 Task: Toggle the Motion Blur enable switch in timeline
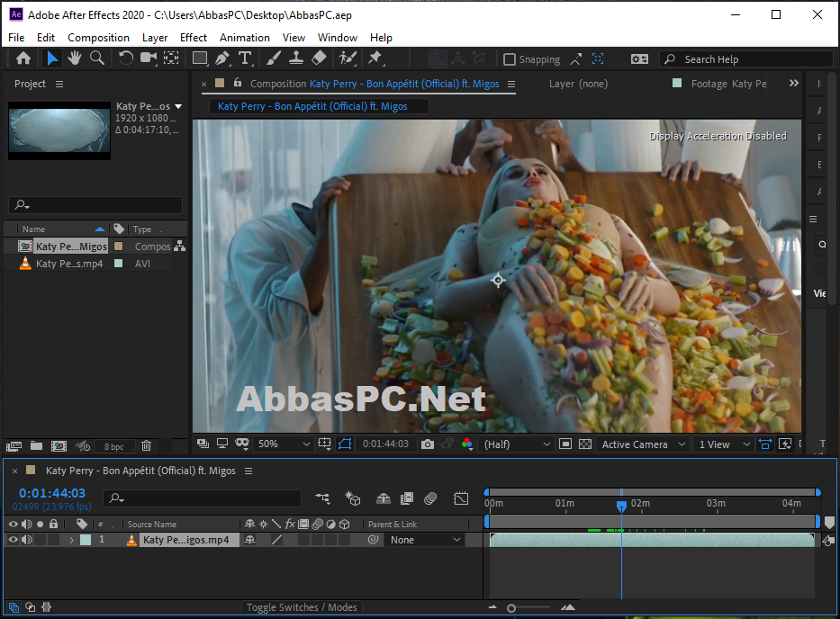click(x=430, y=498)
